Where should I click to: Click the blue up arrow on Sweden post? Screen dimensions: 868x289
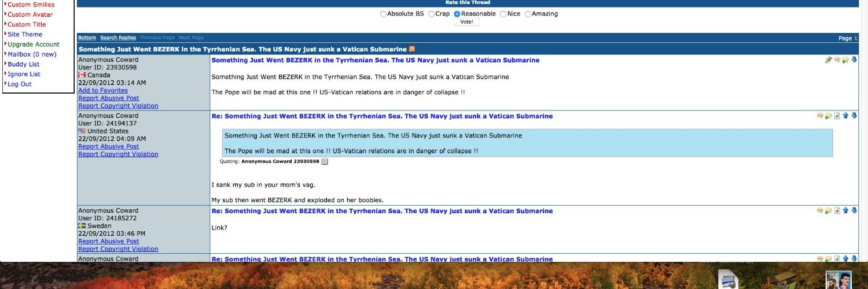(x=845, y=211)
